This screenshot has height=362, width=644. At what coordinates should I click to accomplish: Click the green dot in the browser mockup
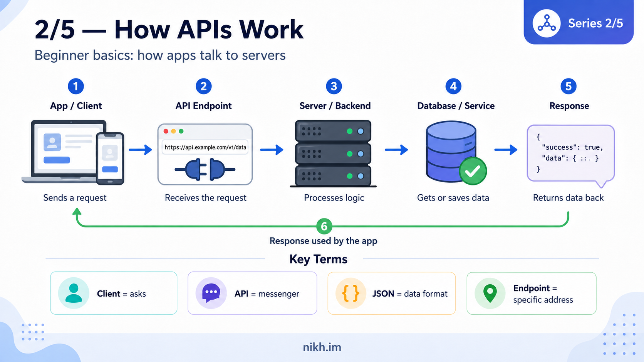181,131
